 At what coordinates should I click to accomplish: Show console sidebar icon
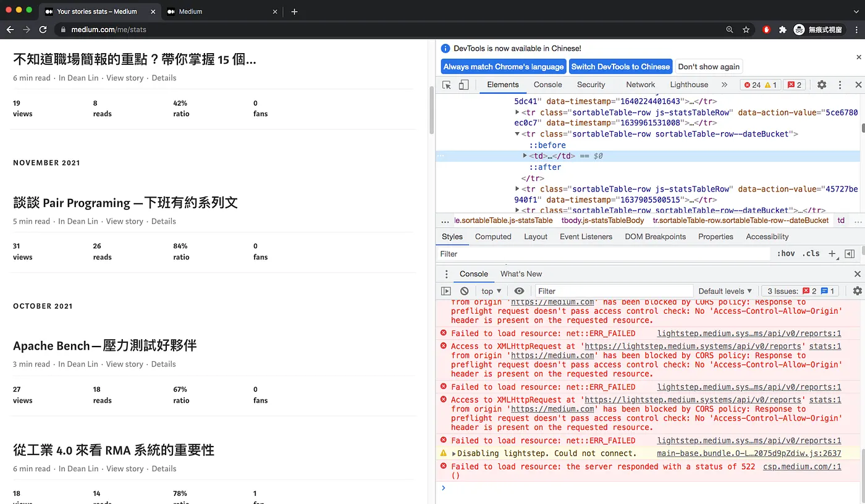[x=446, y=291]
